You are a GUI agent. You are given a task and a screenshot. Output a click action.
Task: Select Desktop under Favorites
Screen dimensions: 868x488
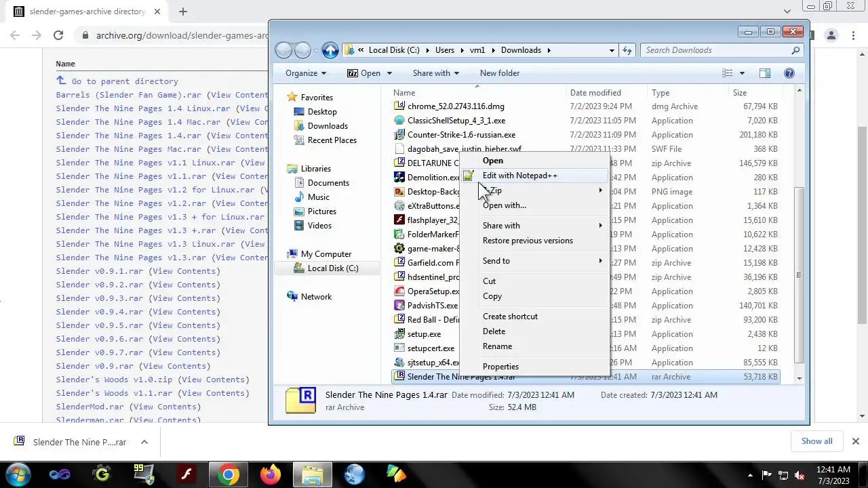321,112
